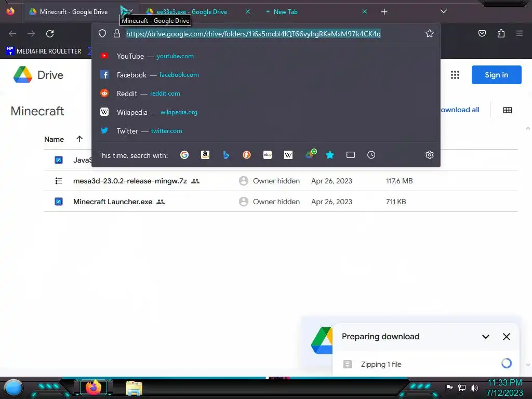The image size is (532, 399).
Task: Search open tabs with the tab icon
Action: click(351, 155)
